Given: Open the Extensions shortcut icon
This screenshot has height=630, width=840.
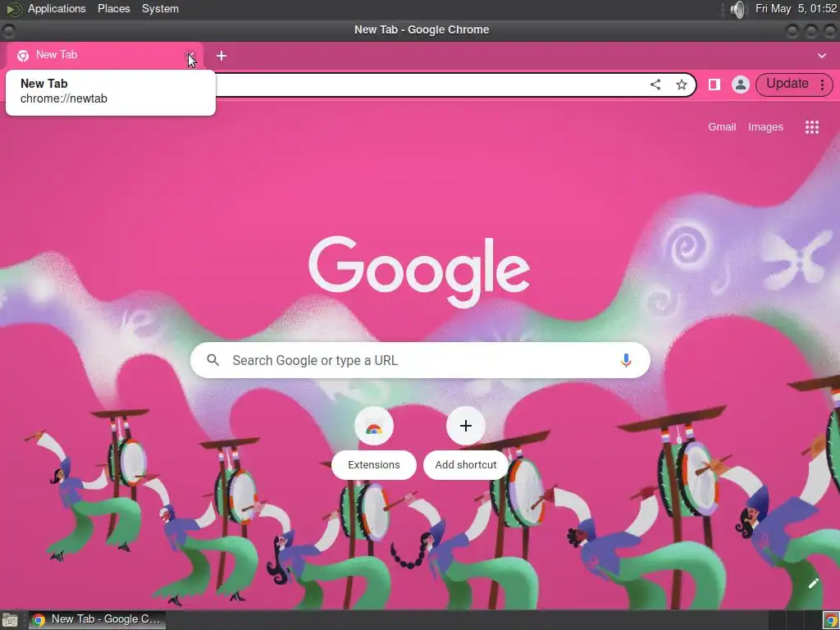Looking at the screenshot, I should [374, 427].
